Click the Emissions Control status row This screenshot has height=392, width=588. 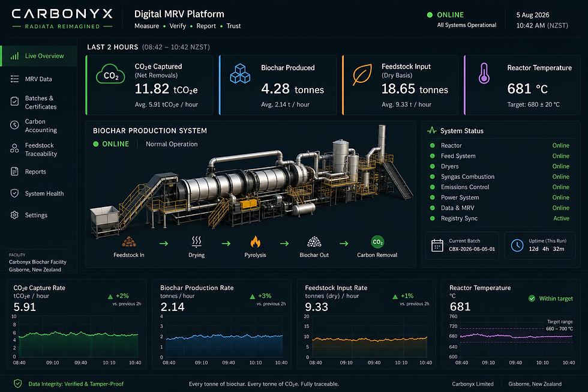pos(500,187)
